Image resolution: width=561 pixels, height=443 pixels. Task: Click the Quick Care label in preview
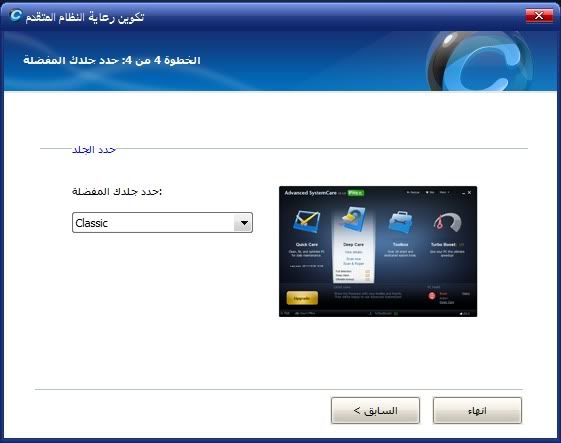(x=307, y=245)
